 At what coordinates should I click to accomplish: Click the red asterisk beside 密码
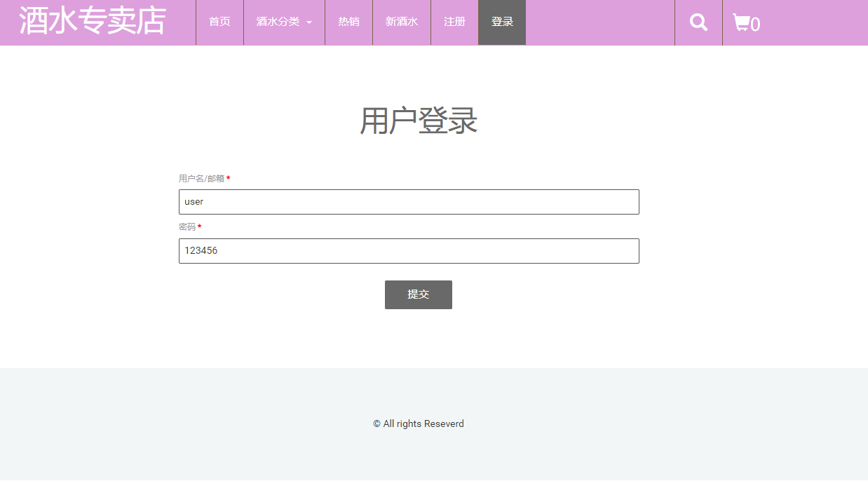click(x=199, y=227)
